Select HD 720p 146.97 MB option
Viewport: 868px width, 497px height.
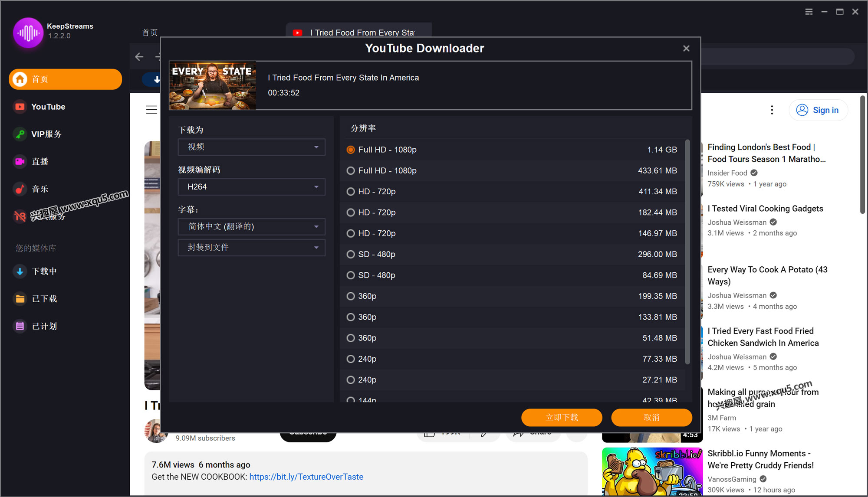[512, 233]
